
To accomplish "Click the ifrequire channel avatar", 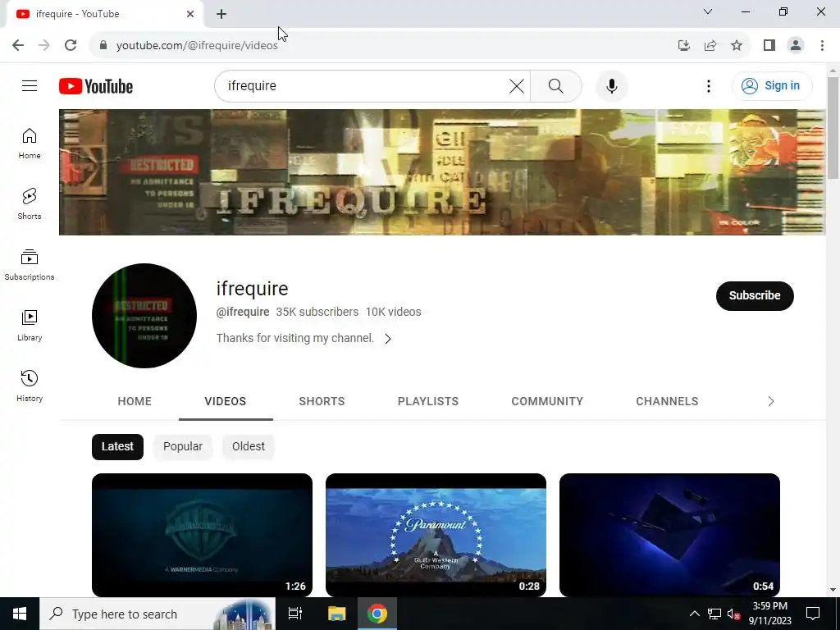I will point(144,316).
